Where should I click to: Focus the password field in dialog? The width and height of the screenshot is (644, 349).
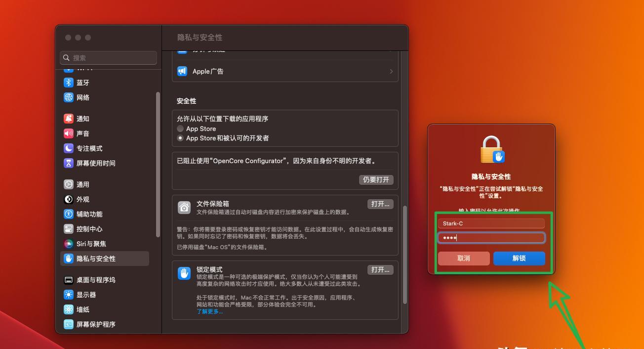[491, 238]
